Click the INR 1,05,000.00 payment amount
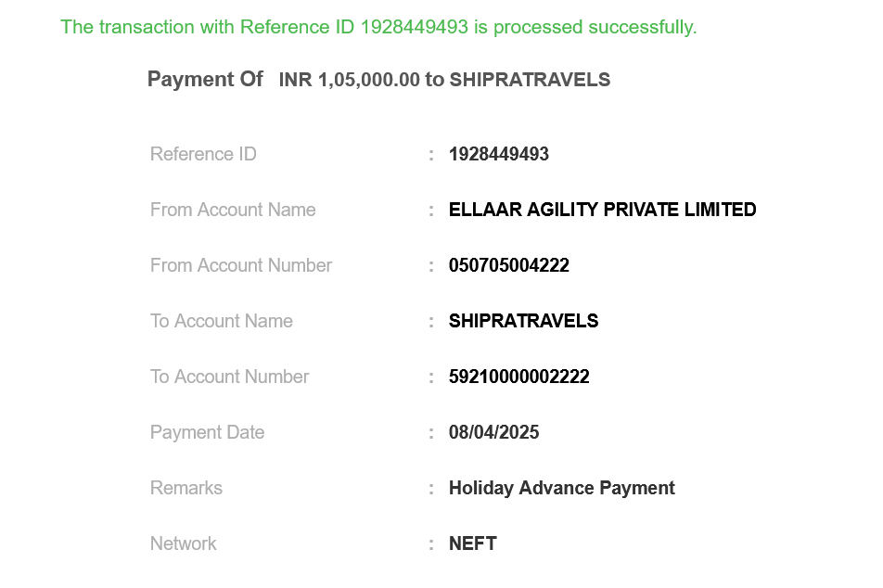The width and height of the screenshot is (883, 588). pos(349,80)
